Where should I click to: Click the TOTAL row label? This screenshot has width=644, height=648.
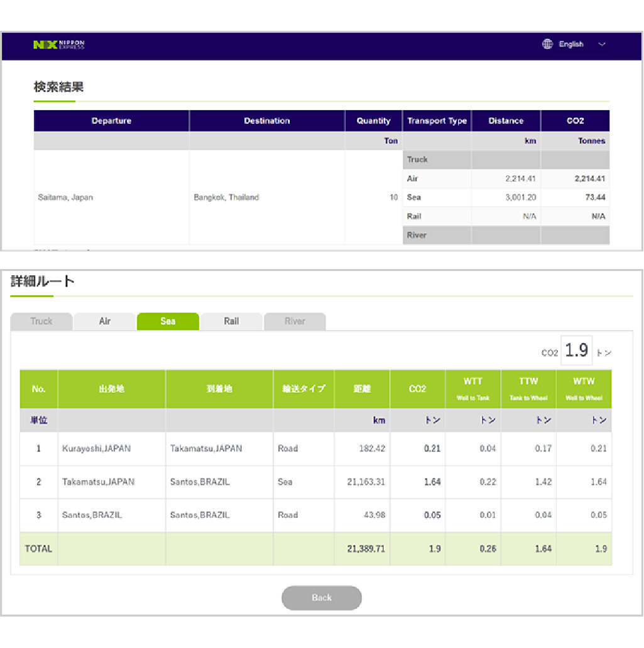coord(38,549)
